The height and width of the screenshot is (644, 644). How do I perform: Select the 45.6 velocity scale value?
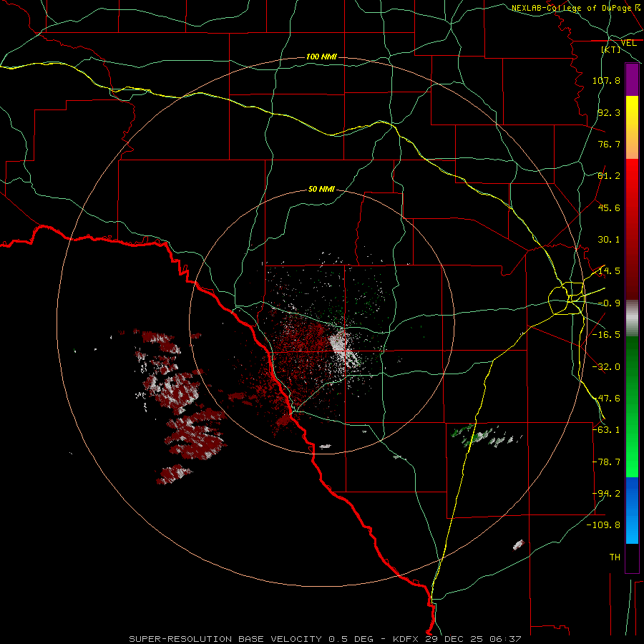tap(609, 208)
